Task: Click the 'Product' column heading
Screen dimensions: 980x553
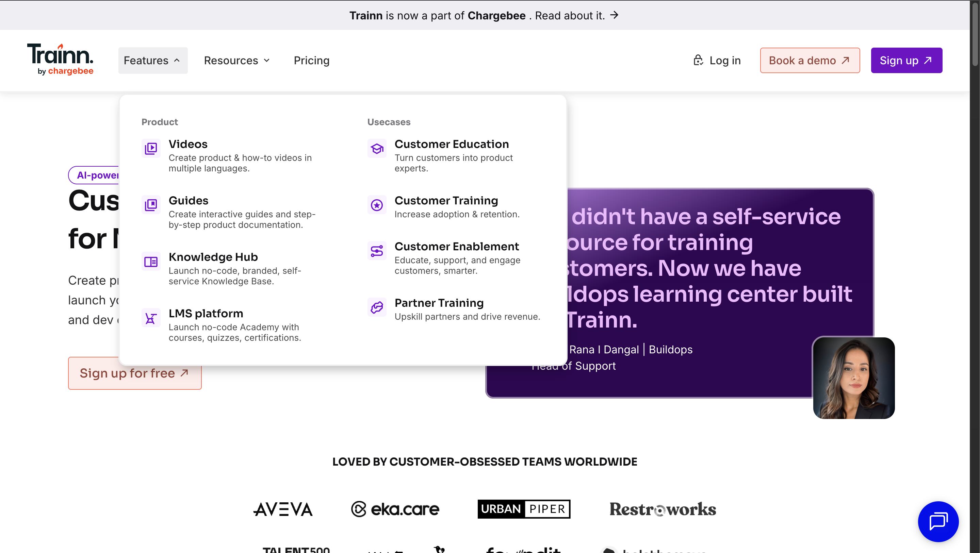Action: [x=159, y=122]
